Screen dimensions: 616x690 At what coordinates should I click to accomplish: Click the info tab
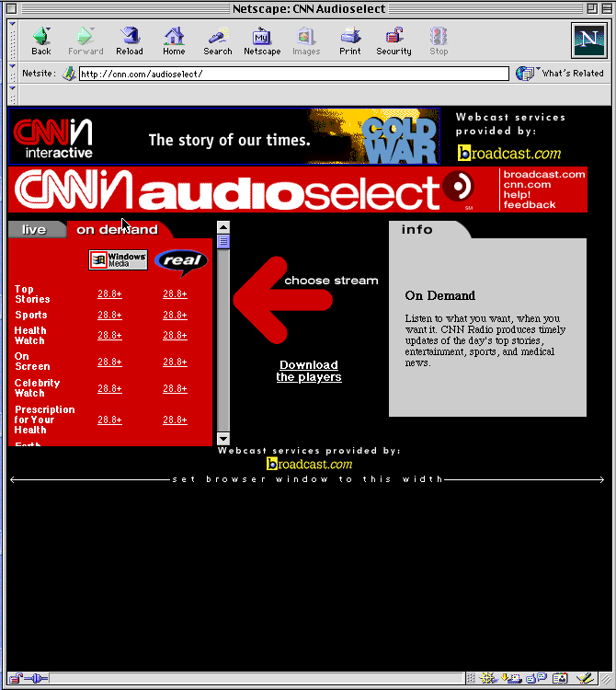[x=416, y=229]
